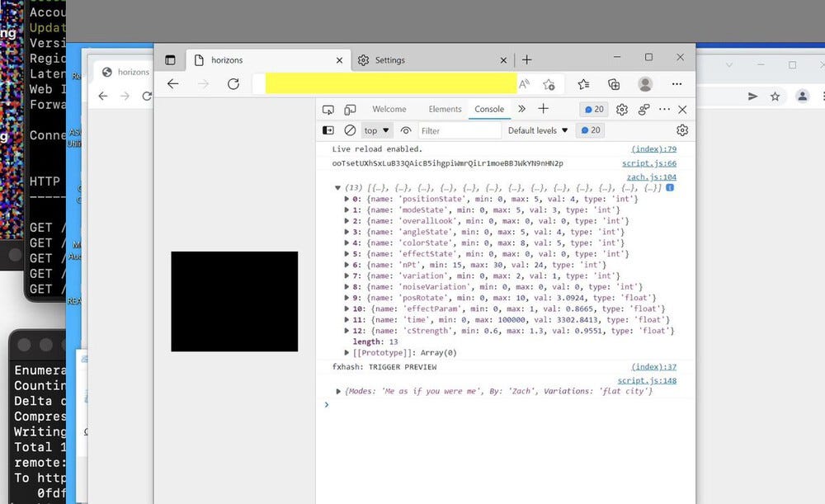The image size is (825, 504).
Task: Select the background window's horizons tab
Action: (x=126, y=72)
